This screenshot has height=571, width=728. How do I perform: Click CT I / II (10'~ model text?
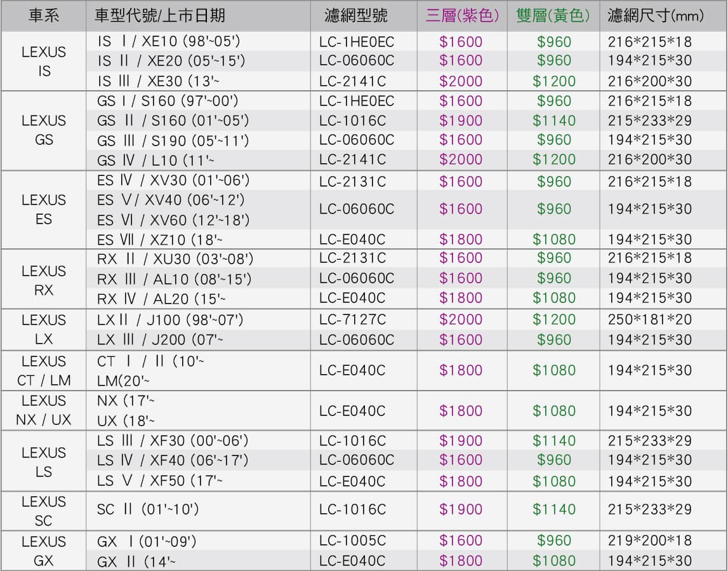tap(150, 361)
